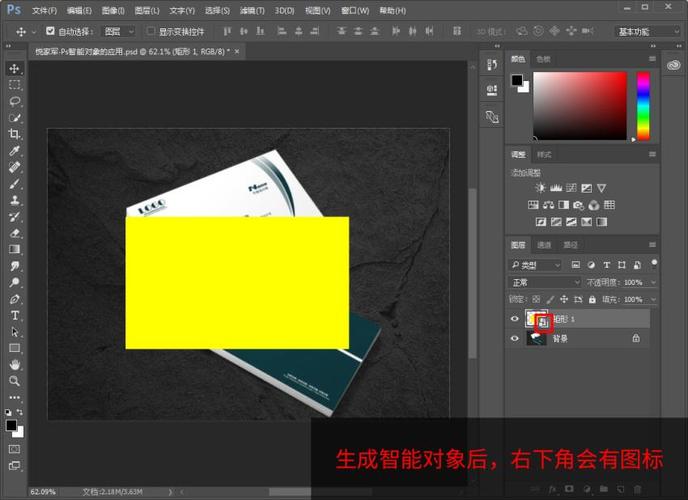Screen dimensions: 688x500
Task: Click the hue spectrum slider
Action: pos(643,106)
